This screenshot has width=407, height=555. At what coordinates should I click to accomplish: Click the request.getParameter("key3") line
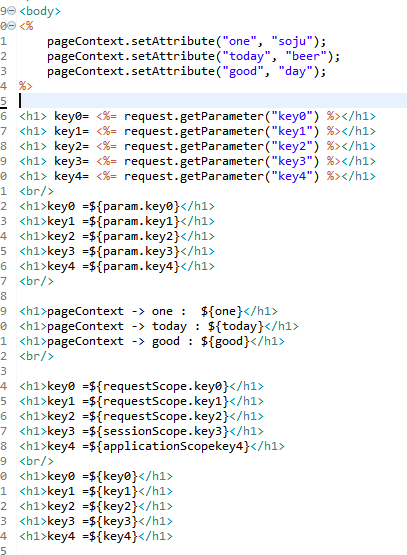[x=197, y=161]
